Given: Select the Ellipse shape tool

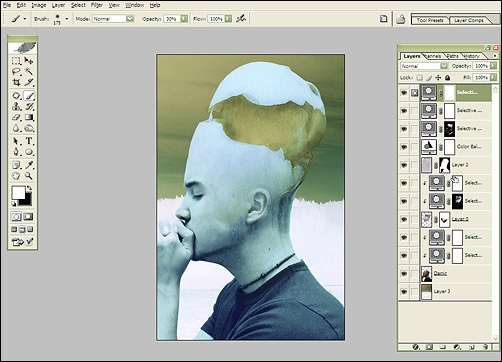Looking at the screenshot, I should click(29, 152).
